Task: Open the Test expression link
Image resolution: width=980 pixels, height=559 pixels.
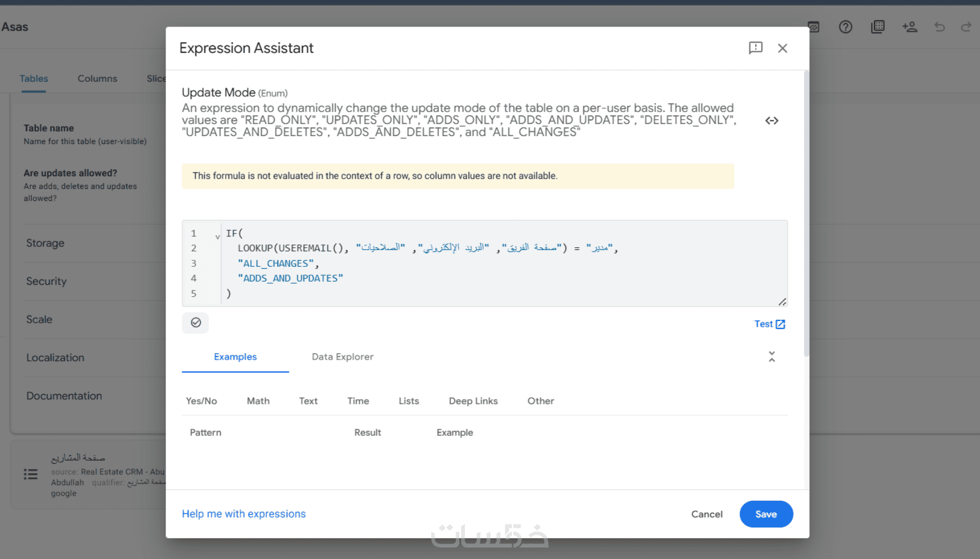Action: 770,324
